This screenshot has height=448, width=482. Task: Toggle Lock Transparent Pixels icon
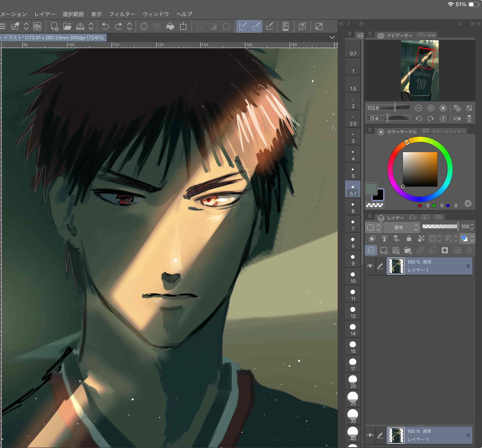421,238
